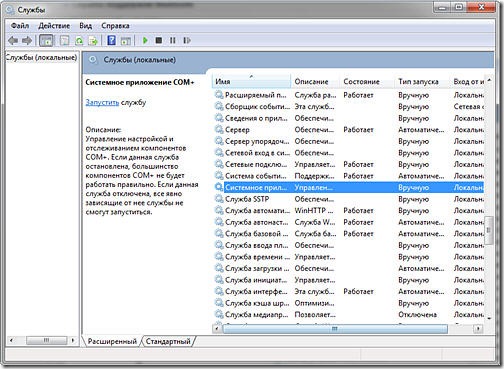Sort by the Вход от имени column header
This screenshot has width=504, height=369.
click(468, 81)
